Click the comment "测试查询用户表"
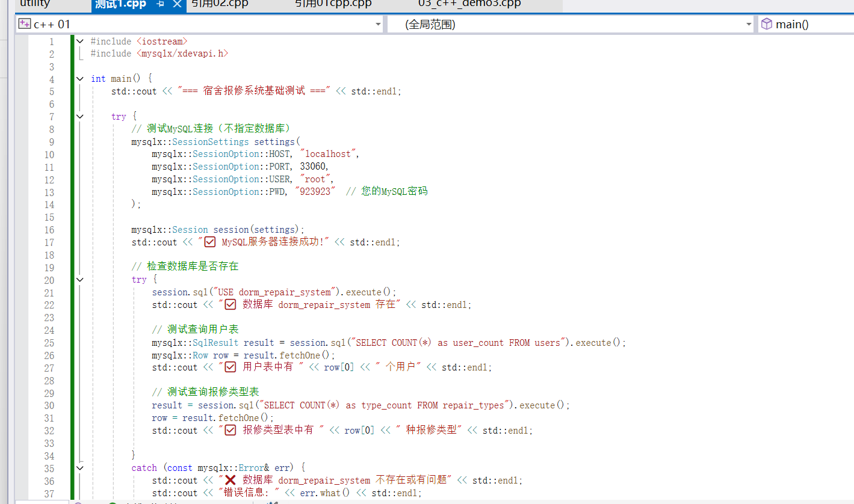 (x=203, y=330)
